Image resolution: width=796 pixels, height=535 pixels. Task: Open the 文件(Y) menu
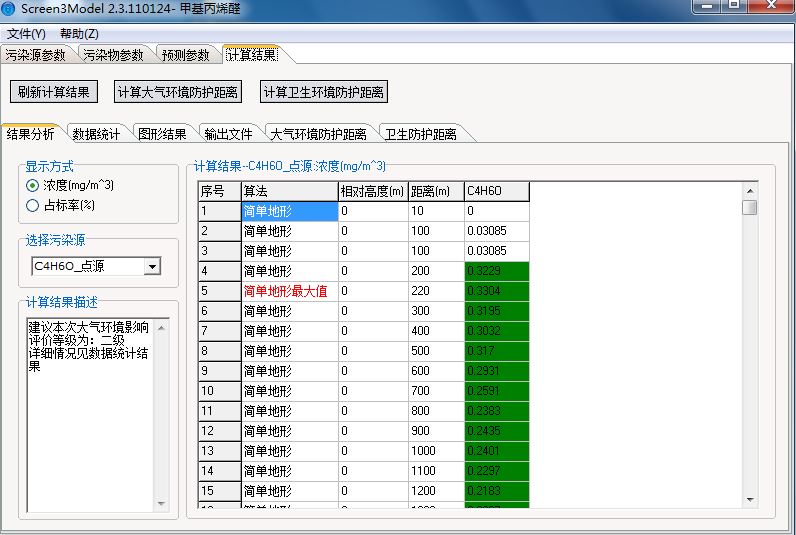[x=26, y=34]
